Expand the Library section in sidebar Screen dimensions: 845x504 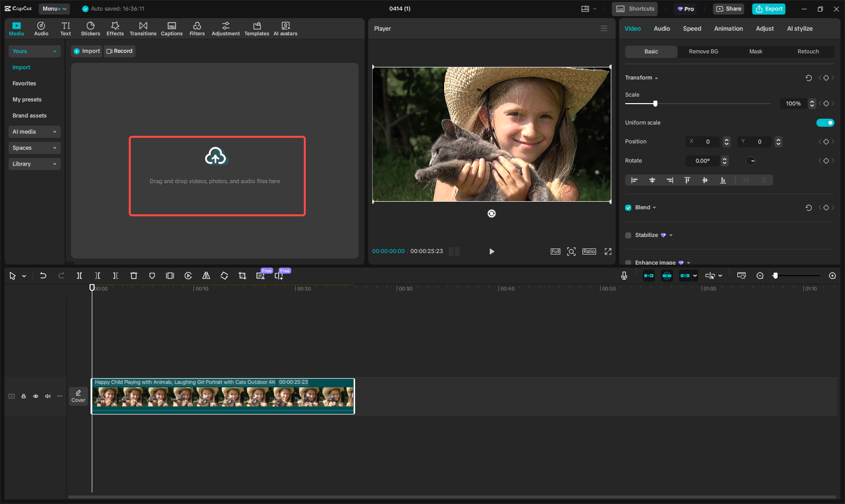[34, 164]
